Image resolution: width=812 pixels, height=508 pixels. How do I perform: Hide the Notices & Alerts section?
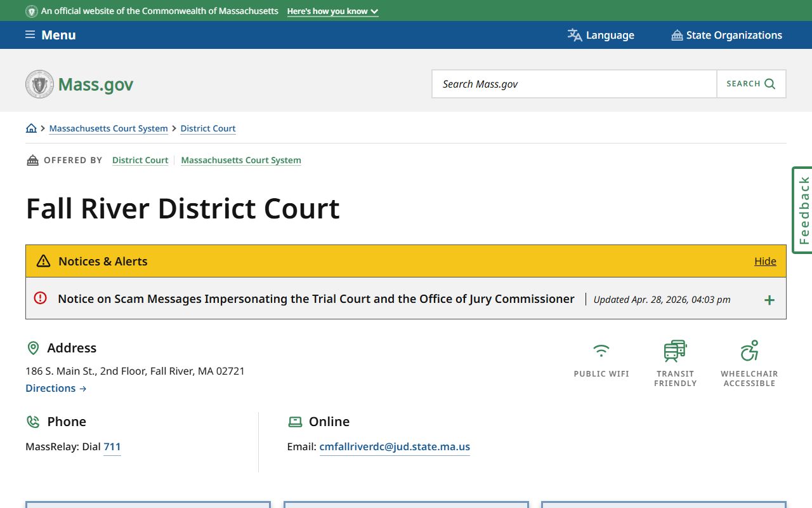click(x=765, y=261)
